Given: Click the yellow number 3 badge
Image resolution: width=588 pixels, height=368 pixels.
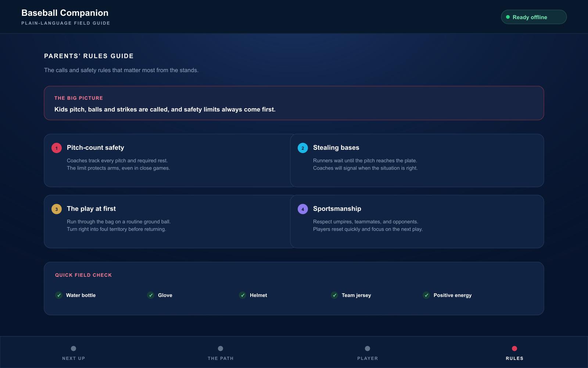Looking at the screenshot, I should click(x=57, y=209).
